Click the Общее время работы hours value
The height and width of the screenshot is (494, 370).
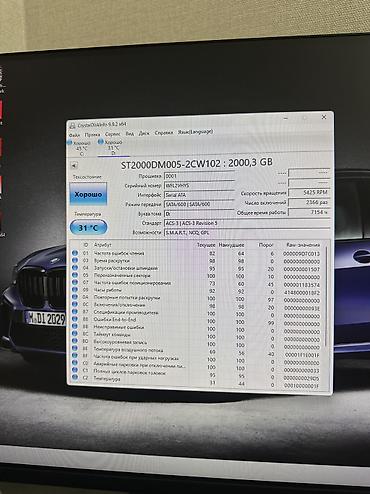(309, 212)
